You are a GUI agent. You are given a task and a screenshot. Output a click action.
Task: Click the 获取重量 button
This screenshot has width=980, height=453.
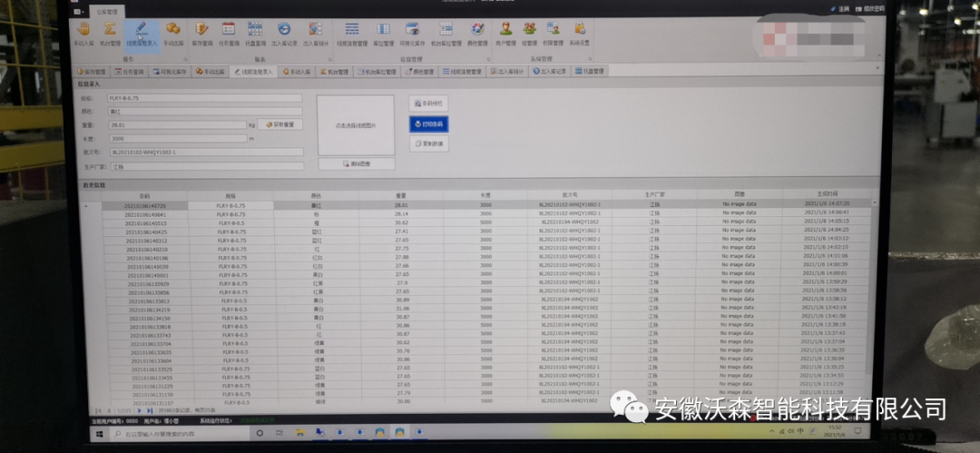(x=281, y=124)
